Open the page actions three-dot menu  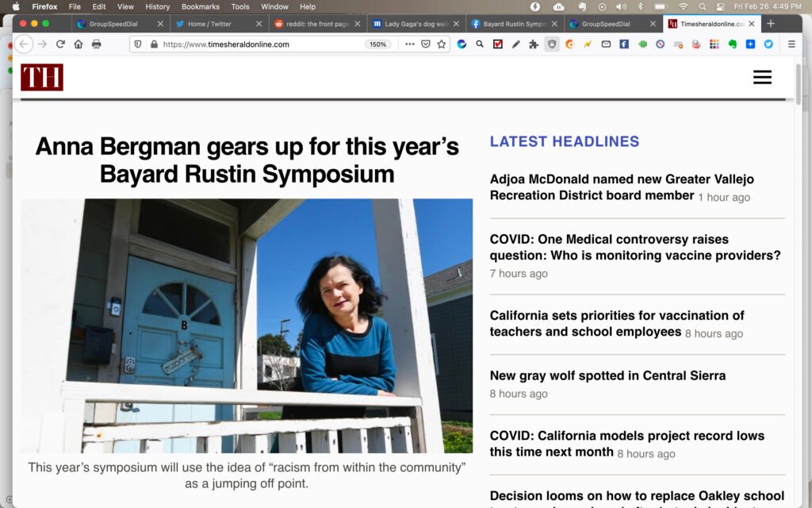tap(409, 44)
